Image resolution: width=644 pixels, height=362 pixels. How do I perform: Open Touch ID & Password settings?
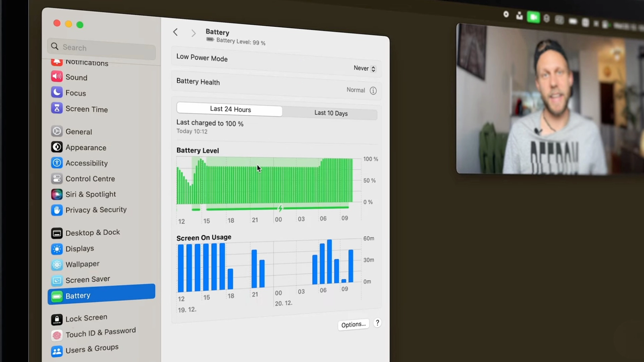[x=100, y=331]
